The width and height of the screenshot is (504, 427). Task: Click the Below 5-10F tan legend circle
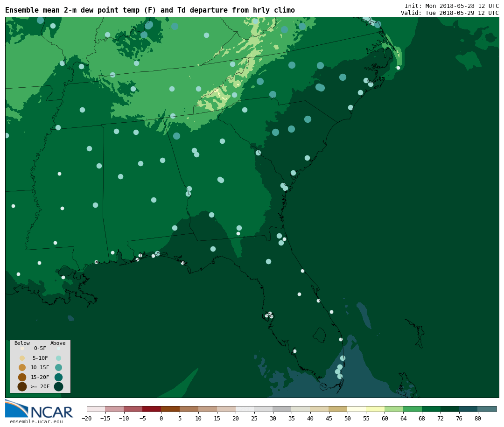[22, 358]
